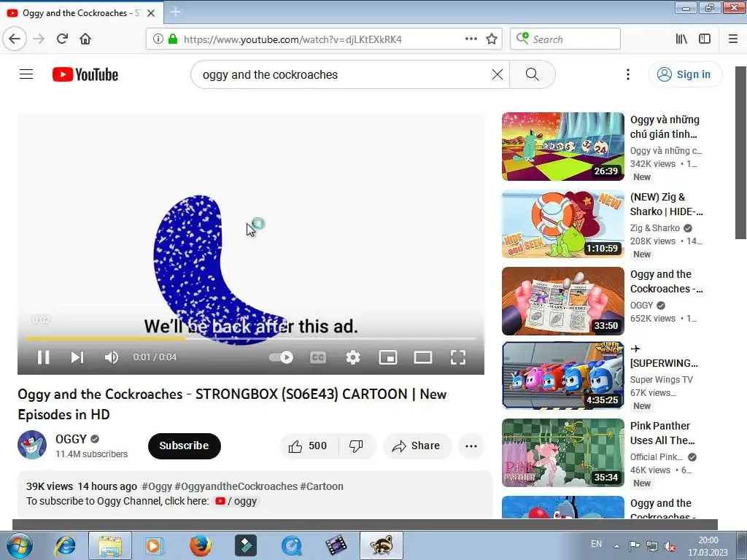Clear the YouTube search query
The height and width of the screenshot is (560, 747).
[497, 74]
